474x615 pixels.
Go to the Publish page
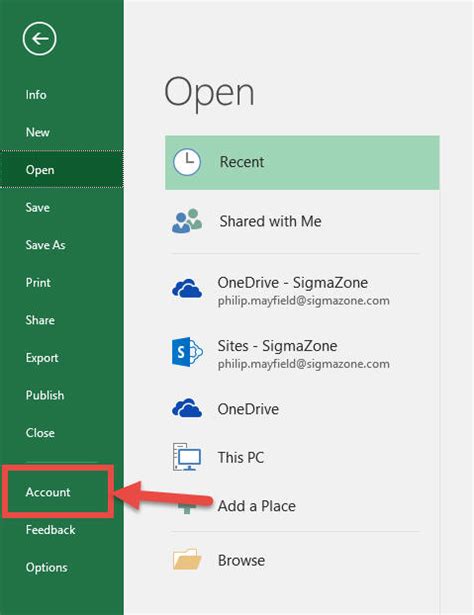pyautogui.click(x=45, y=395)
